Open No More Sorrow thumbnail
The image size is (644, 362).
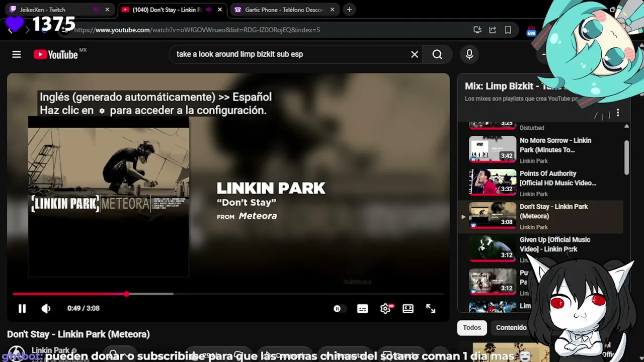[493, 149]
